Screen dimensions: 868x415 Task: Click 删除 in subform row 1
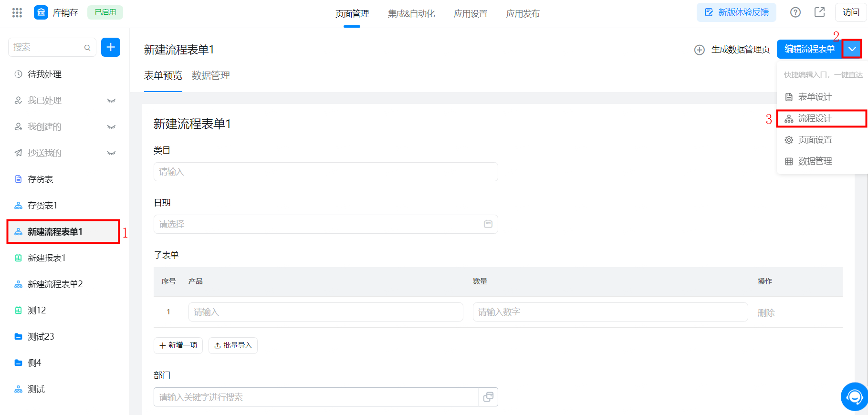(766, 313)
